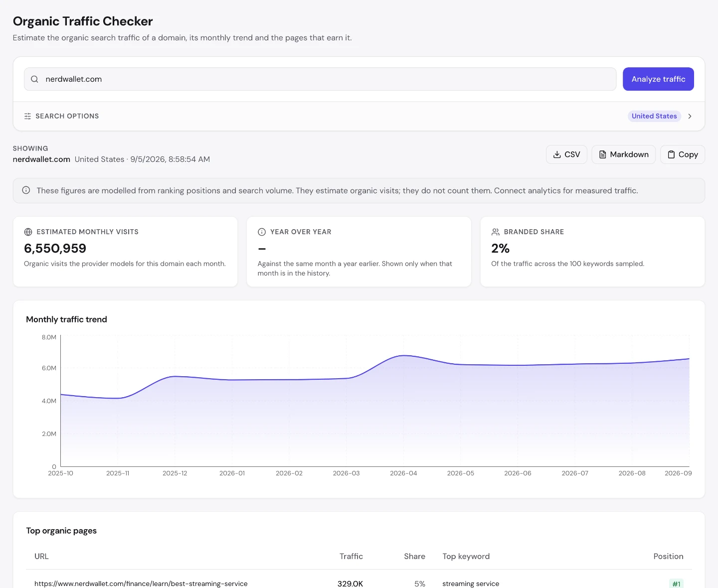
Task: Click the info icon beside Year Over Year
Action: pyautogui.click(x=262, y=232)
